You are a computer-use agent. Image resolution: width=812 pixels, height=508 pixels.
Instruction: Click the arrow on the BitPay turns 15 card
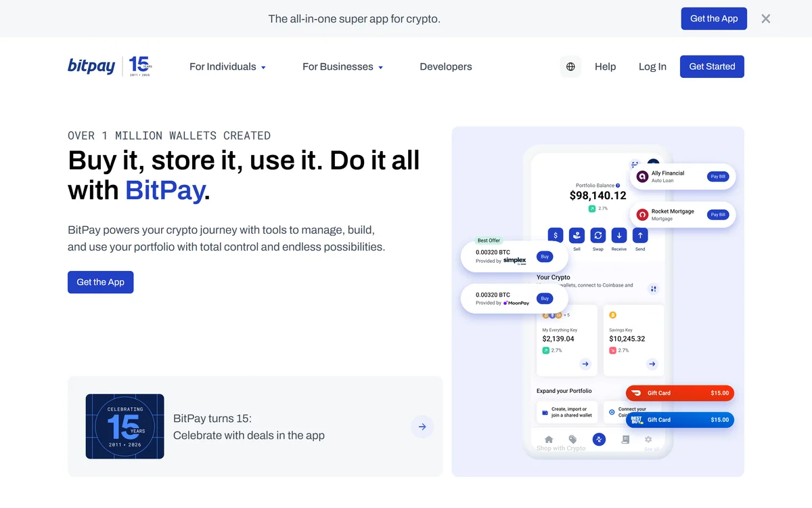coord(422,427)
